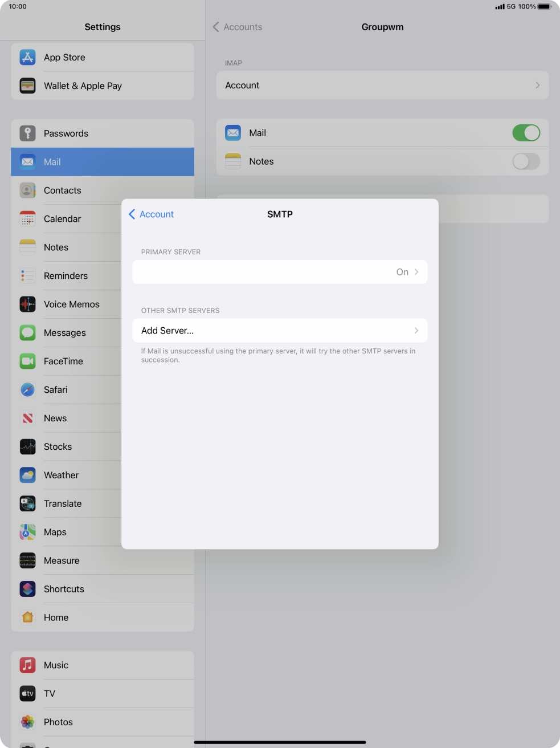The height and width of the screenshot is (748, 560).
Task: Open Home app settings icon
Action: (x=27, y=617)
